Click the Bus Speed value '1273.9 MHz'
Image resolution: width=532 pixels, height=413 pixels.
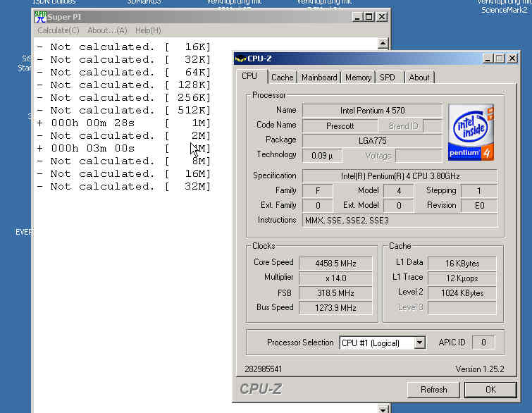click(335, 308)
